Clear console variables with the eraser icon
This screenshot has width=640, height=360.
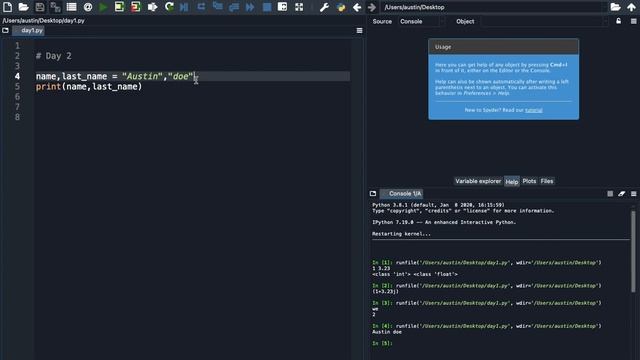pos(622,193)
